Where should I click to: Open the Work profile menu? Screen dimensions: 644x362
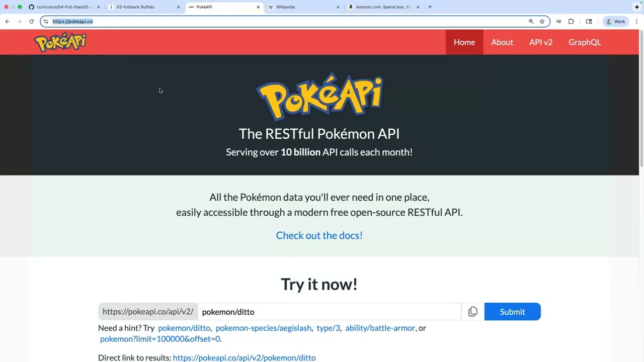click(x=615, y=22)
